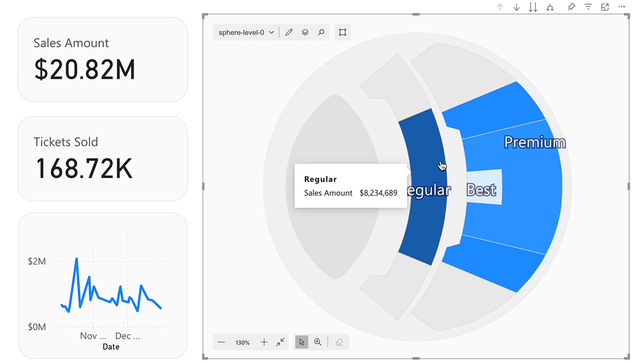The height and width of the screenshot is (362, 644).
Task: Open filters via the filter icon
Action: [588, 7]
